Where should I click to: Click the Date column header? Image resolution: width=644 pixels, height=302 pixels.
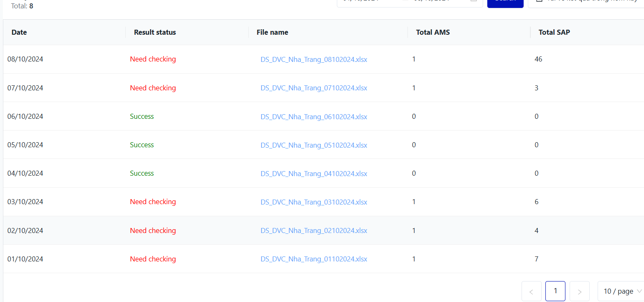point(19,32)
